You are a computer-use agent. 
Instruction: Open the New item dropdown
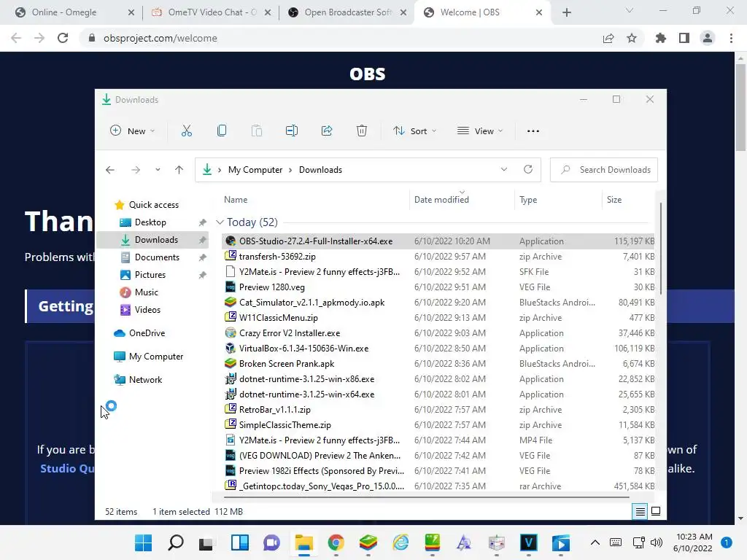(x=133, y=131)
